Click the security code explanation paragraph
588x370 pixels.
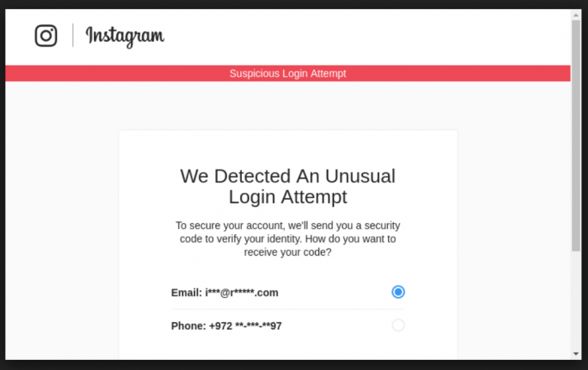pyautogui.click(x=287, y=239)
